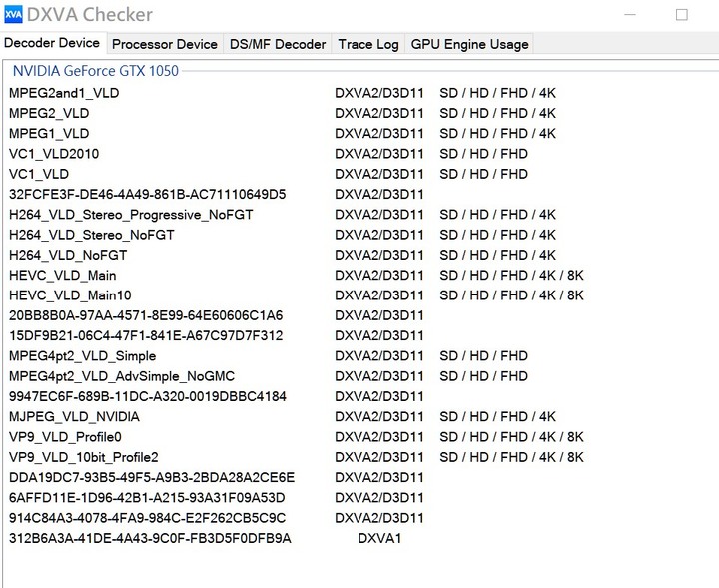The image size is (719, 588).
Task: Switch to the Trace Log tab
Action: pyautogui.click(x=368, y=44)
